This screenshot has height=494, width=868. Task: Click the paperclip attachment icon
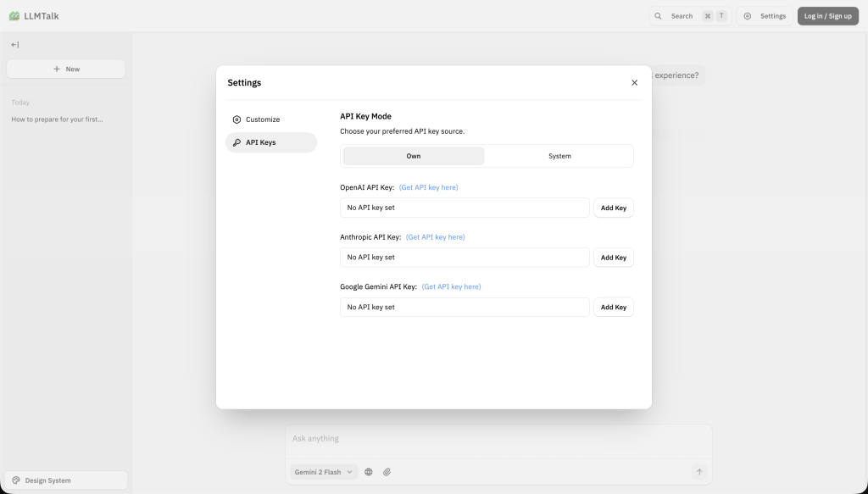387,472
